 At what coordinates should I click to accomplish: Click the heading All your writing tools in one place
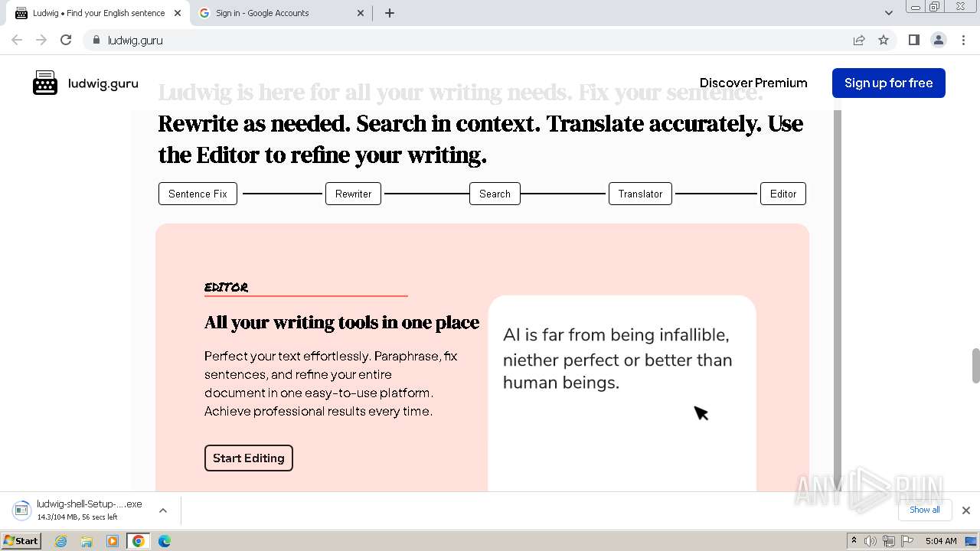coord(341,322)
